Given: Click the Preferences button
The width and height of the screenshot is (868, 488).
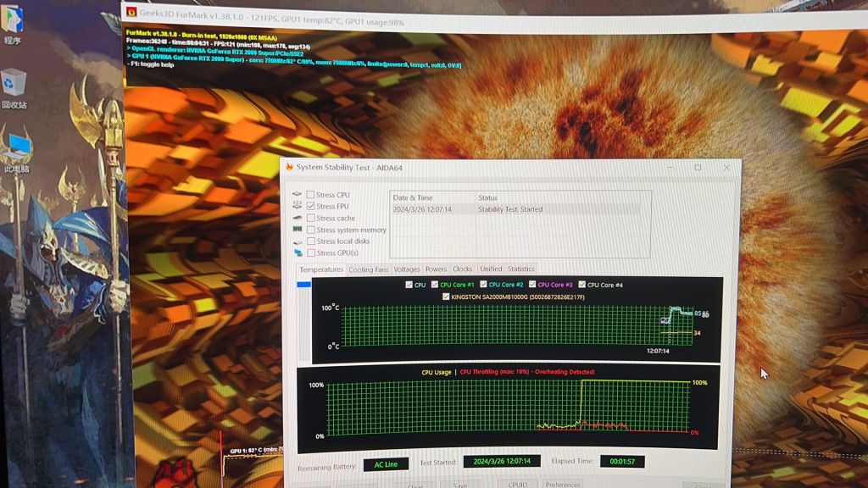Looking at the screenshot, I should [563, 485].
